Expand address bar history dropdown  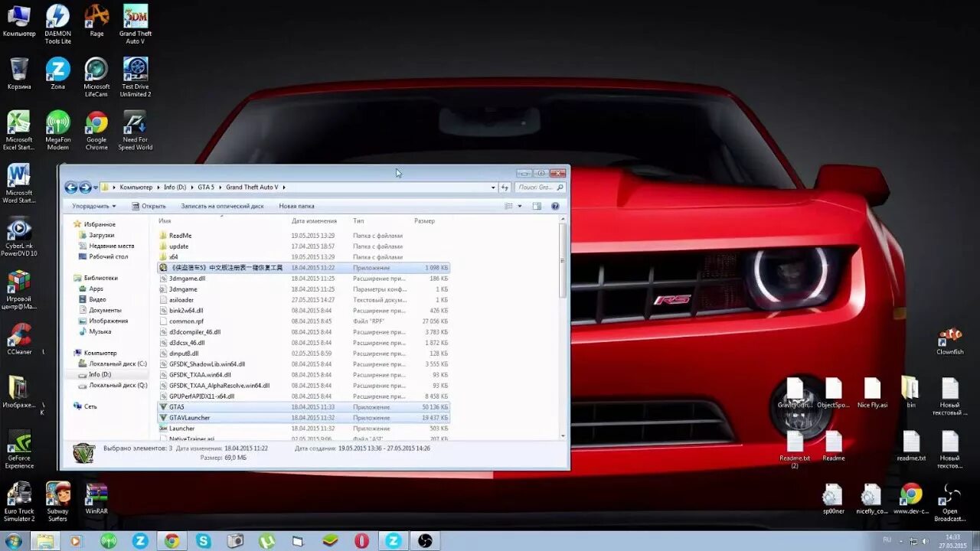[493, 187]
